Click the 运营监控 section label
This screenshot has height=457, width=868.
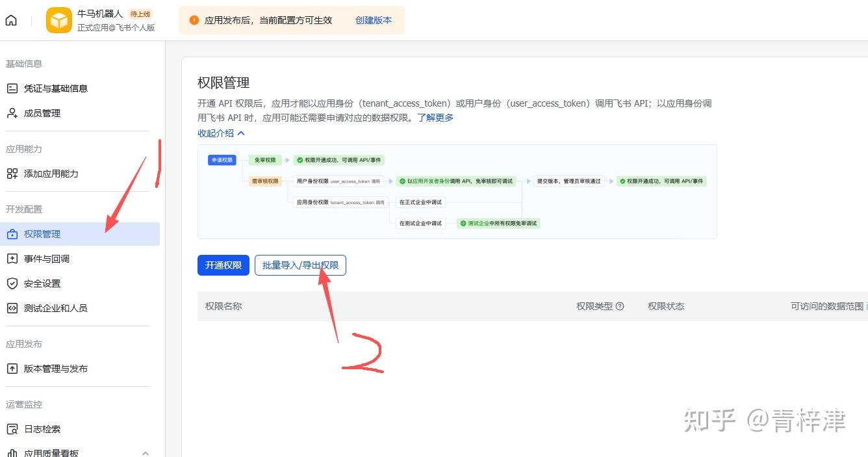24,404
